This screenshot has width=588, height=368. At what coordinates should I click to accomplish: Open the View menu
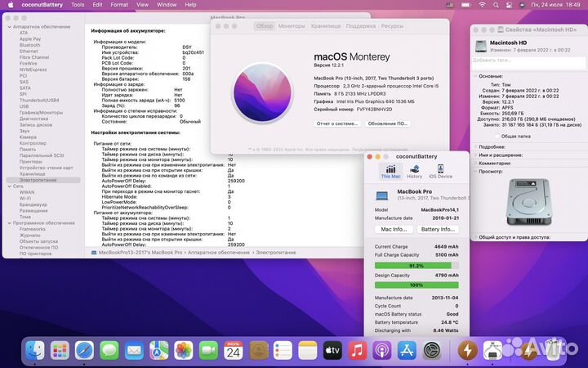tap(142, 5)
